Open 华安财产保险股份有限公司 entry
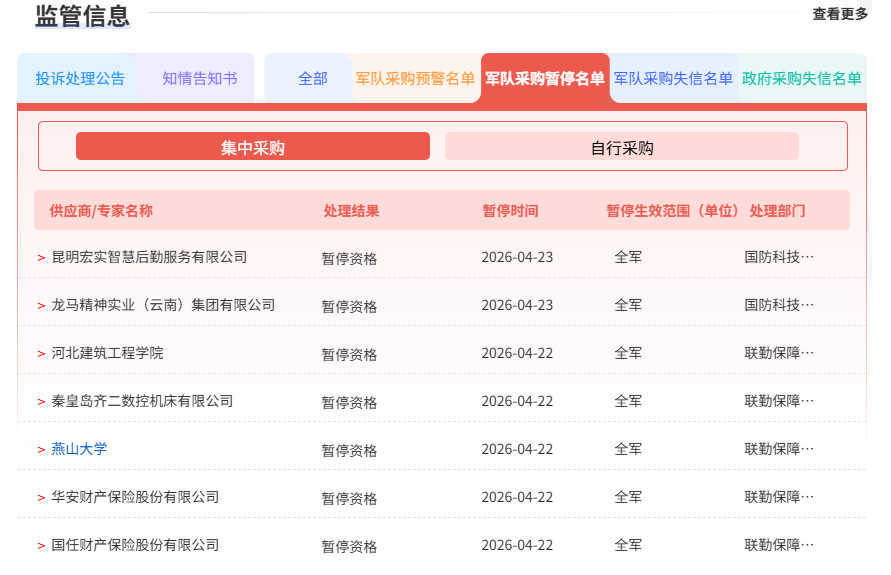This screenshot has width=891, height=575. [x=135, y=497]
